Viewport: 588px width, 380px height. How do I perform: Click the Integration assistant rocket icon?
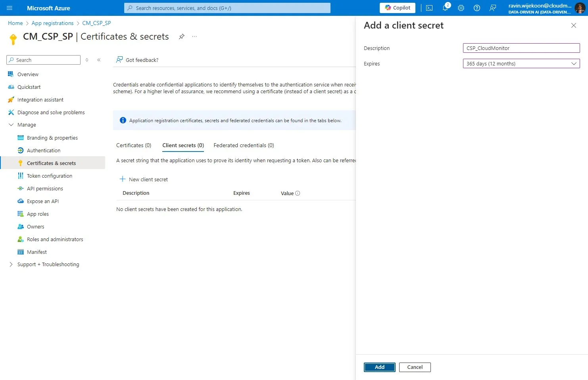click(11, 100)
